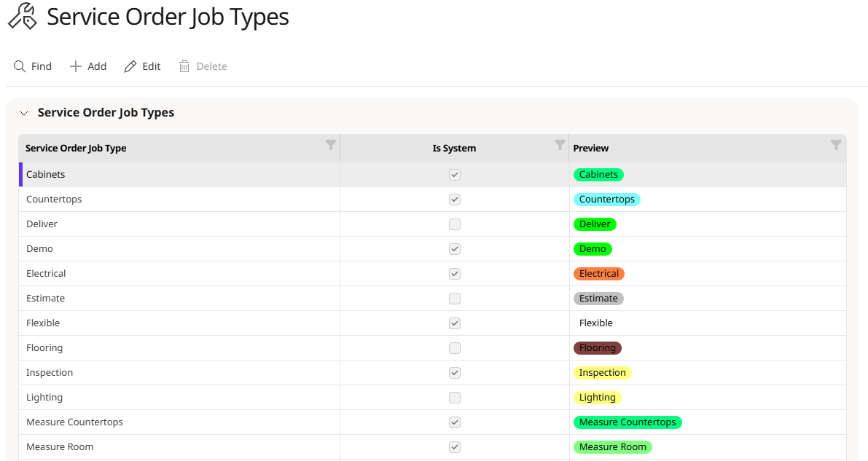Click the Add plus icon
The height and width of the screenshot is (461, 868).
click(75, 66)
